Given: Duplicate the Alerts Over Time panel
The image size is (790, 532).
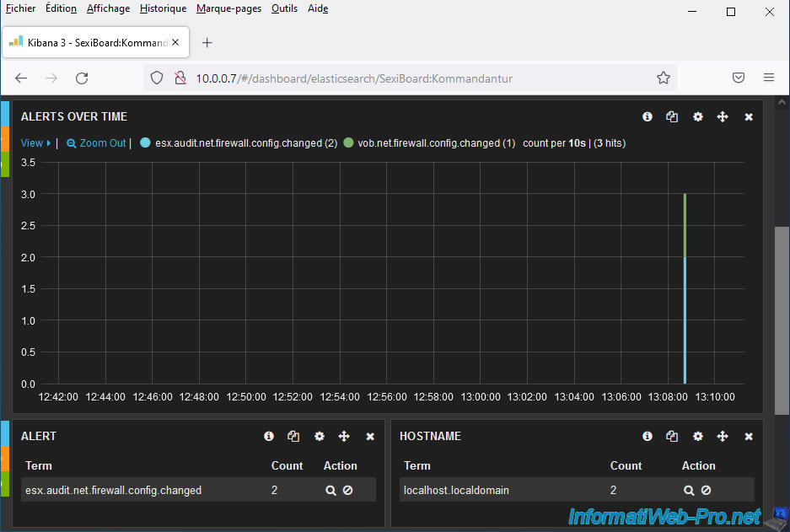Looking at the screenshot, I should (x=672, y=117).
